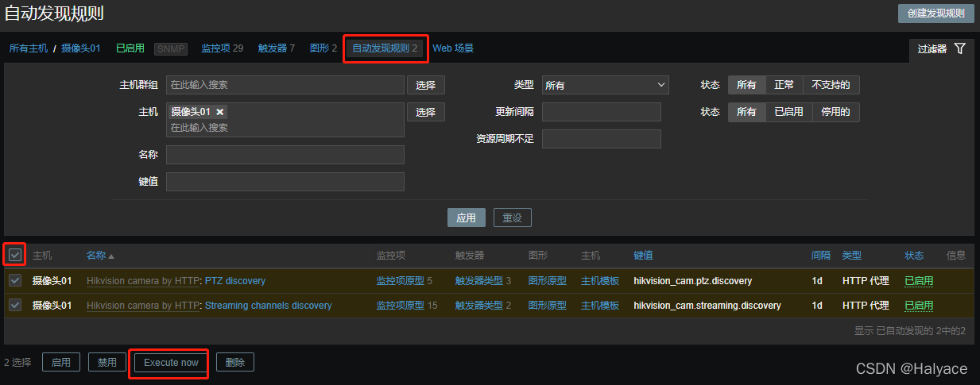Focus the 名称 filter input
This screenshot has height=385, width=980.
pos(285,155)
